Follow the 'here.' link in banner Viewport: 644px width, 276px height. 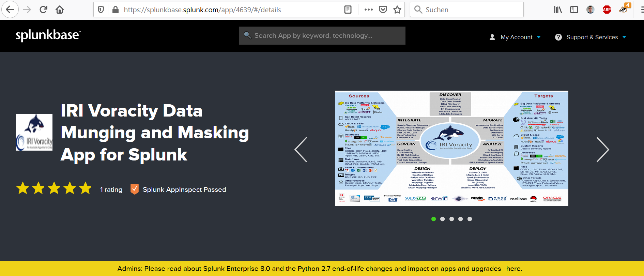(514, 269)
